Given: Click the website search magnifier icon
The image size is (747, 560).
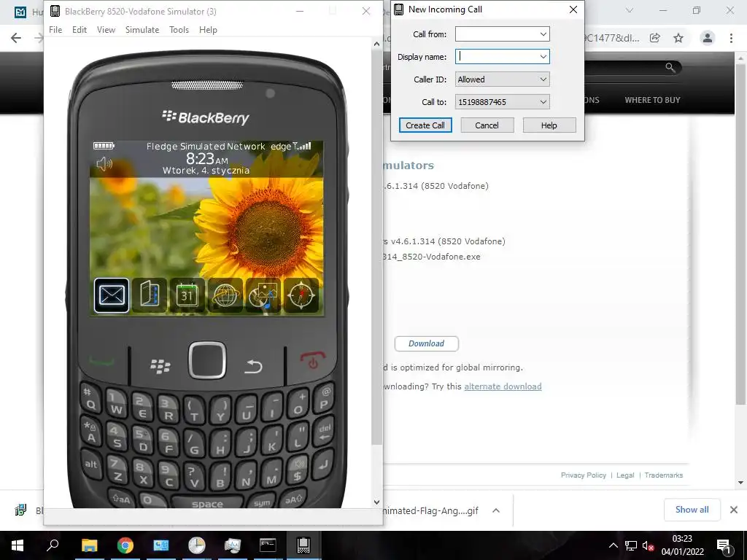Looking at the screenshot, I should pos(670,68).
